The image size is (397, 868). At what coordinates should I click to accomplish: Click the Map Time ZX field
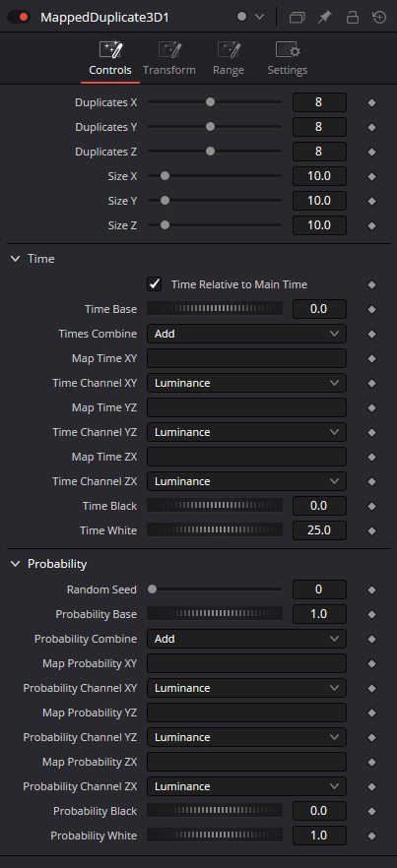[246, 457]
